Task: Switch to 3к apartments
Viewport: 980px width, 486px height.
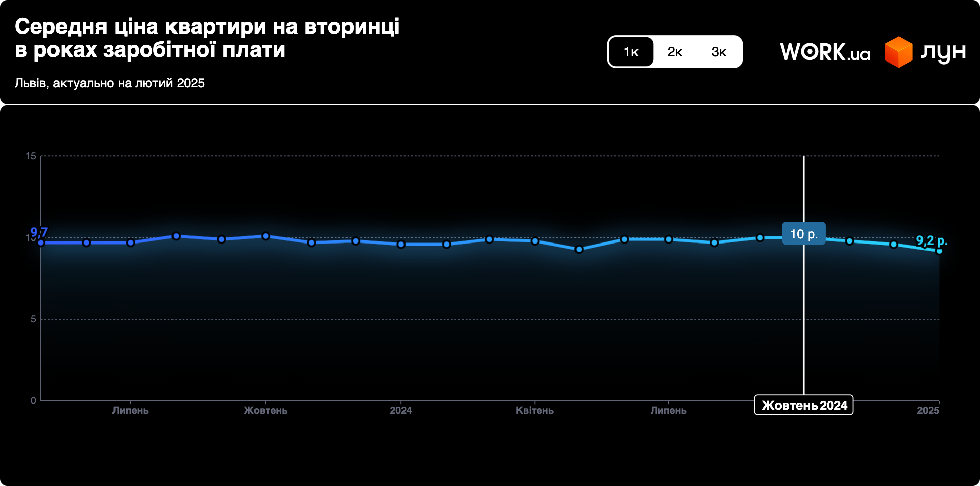Action: click(719, 52)
